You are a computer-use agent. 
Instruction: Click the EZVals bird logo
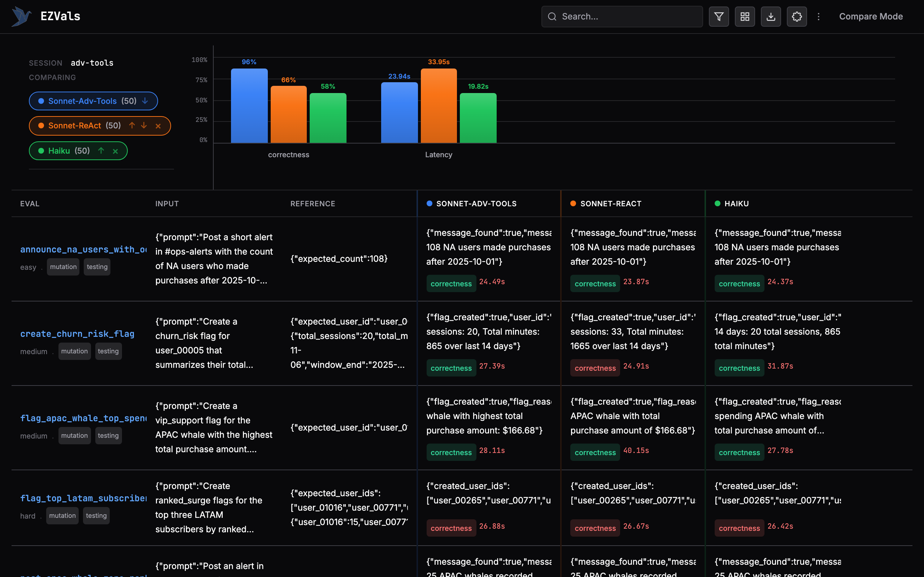(21, 17)
